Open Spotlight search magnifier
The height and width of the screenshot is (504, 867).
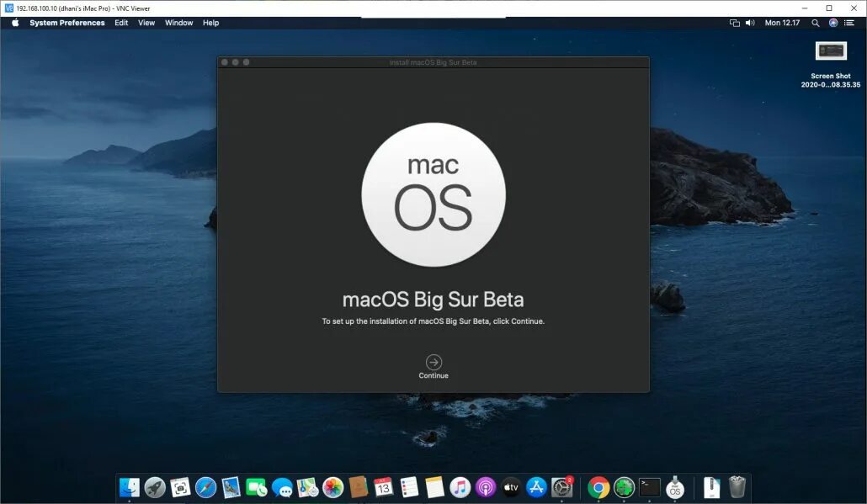click(815, 23)
